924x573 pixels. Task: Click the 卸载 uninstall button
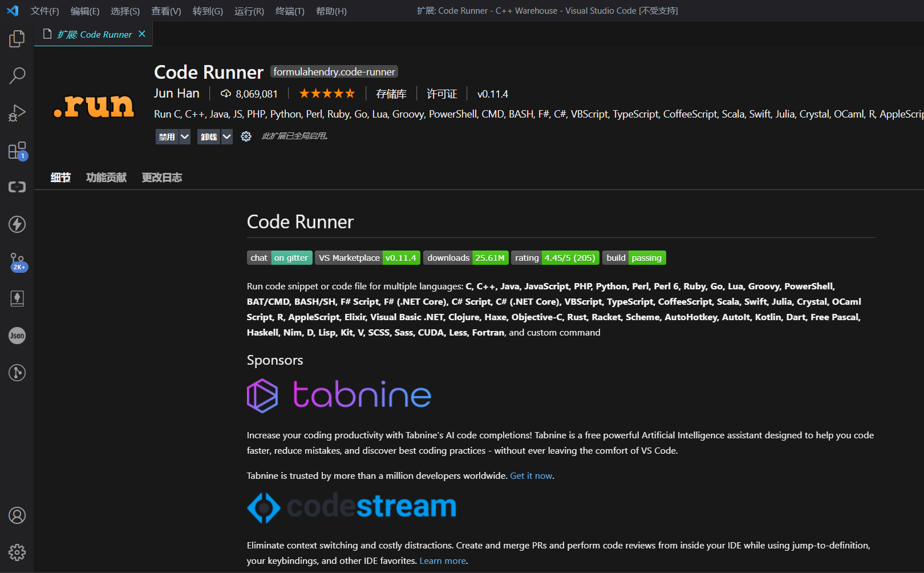click(x=209, y=136)
